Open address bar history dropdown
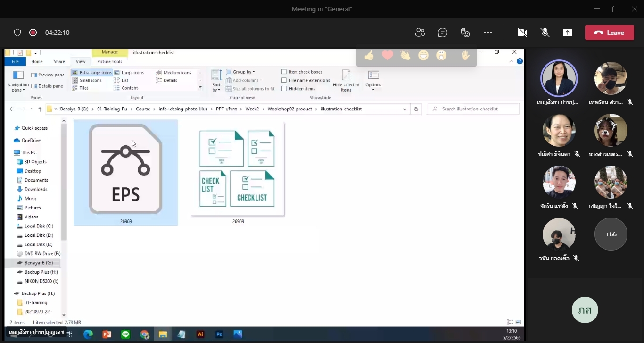This screenshot has width=644, height=343. pos(405,109)
